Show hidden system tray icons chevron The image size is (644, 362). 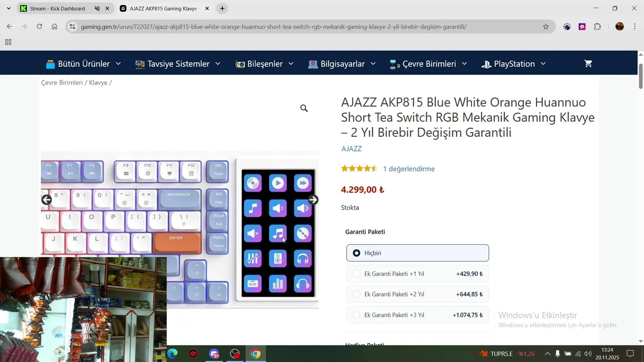point(547,354)
